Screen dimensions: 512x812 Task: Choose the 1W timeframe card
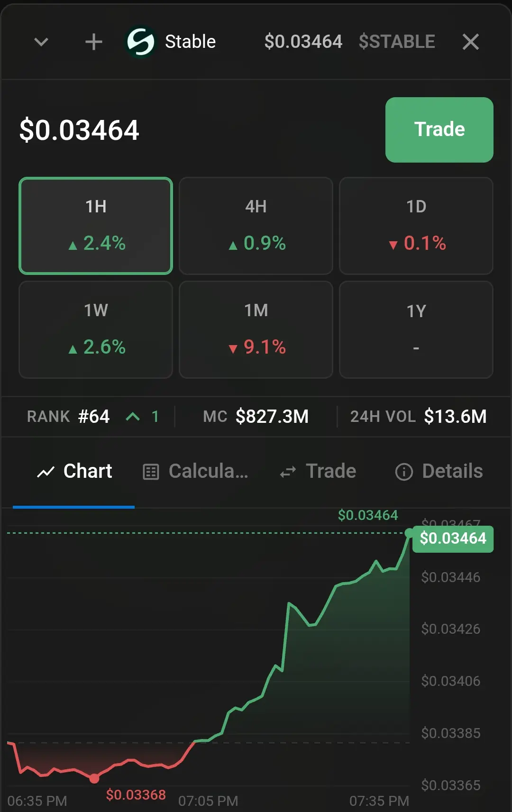(x=96, y=329)
